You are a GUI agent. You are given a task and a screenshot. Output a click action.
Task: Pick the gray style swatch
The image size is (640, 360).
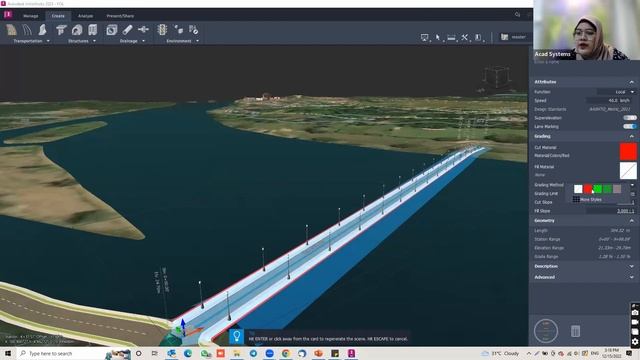tap(617, 189)
